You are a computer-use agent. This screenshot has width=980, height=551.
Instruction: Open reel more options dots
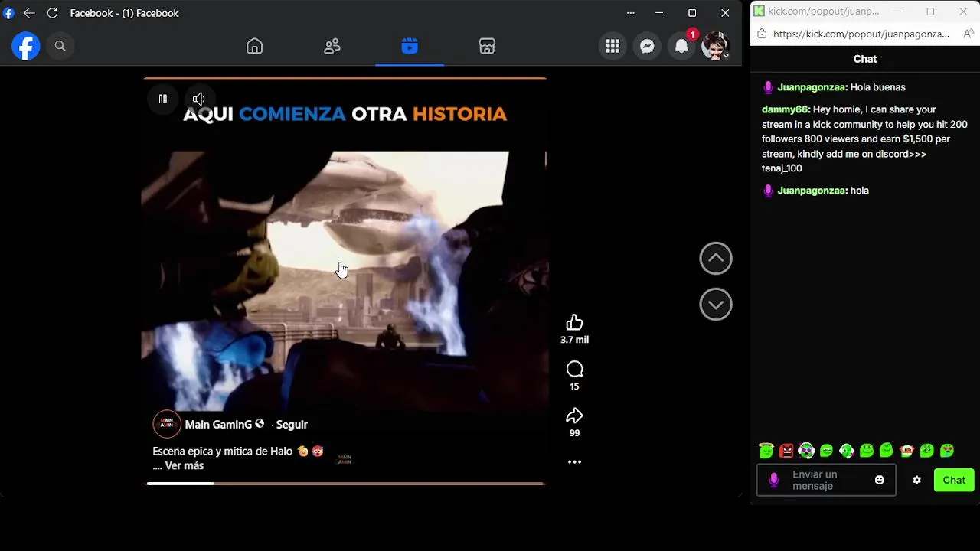tap(574, 462)
